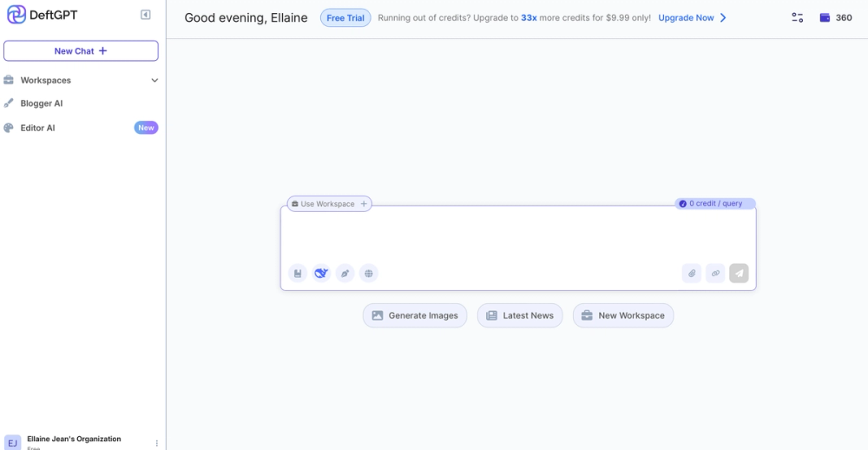Click the send paper-plane button

tap(739, 273)
